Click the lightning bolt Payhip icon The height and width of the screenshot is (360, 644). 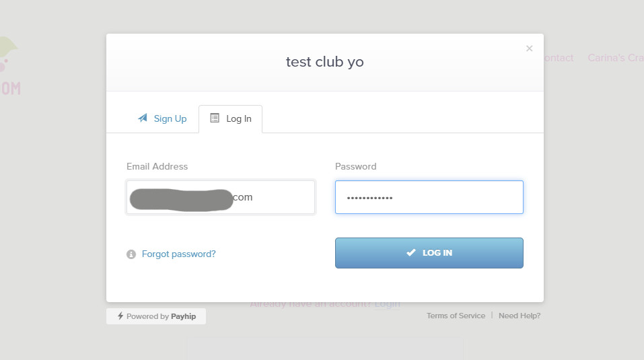(120, 316)
